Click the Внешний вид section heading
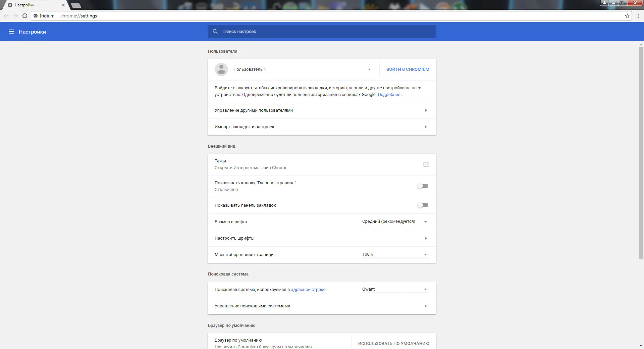 (221, 146)
